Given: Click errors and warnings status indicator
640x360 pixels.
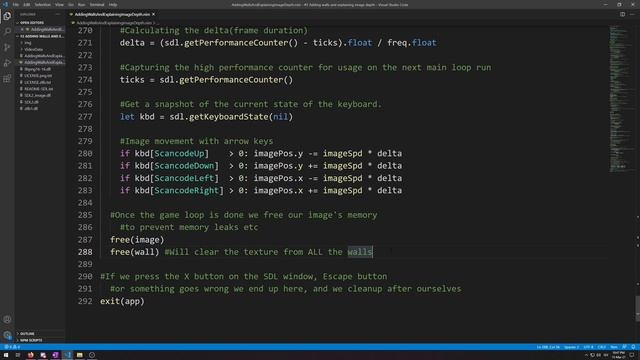Looking at the screenshot, I should [12, 347].
